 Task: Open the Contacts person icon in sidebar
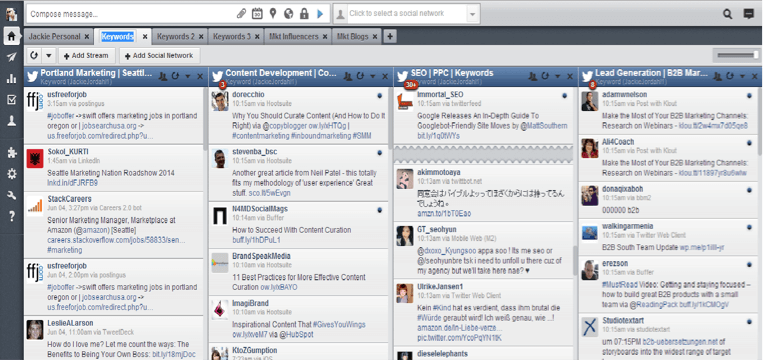pos(12,122)
